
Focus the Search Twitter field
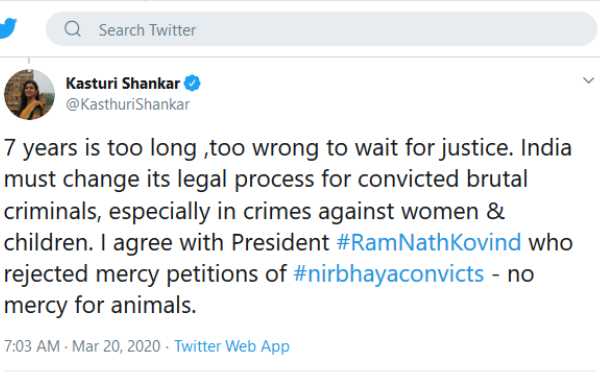(321, 29)
